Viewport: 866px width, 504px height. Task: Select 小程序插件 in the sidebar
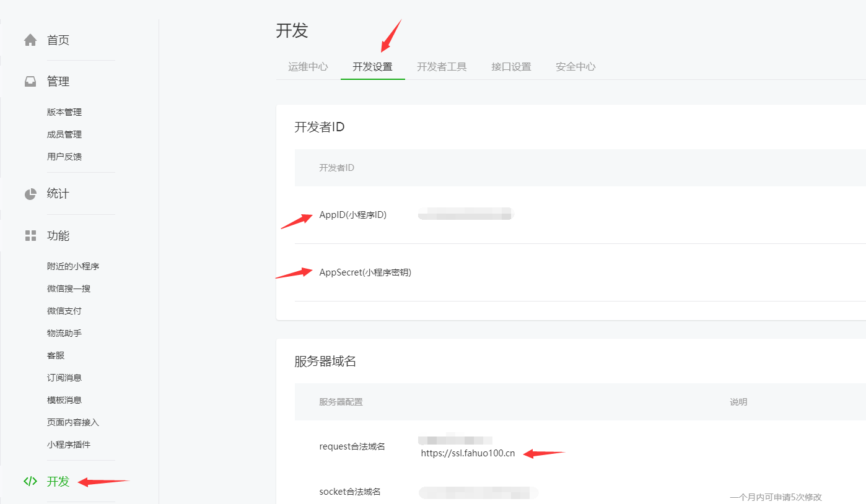(x=69, y=445)
